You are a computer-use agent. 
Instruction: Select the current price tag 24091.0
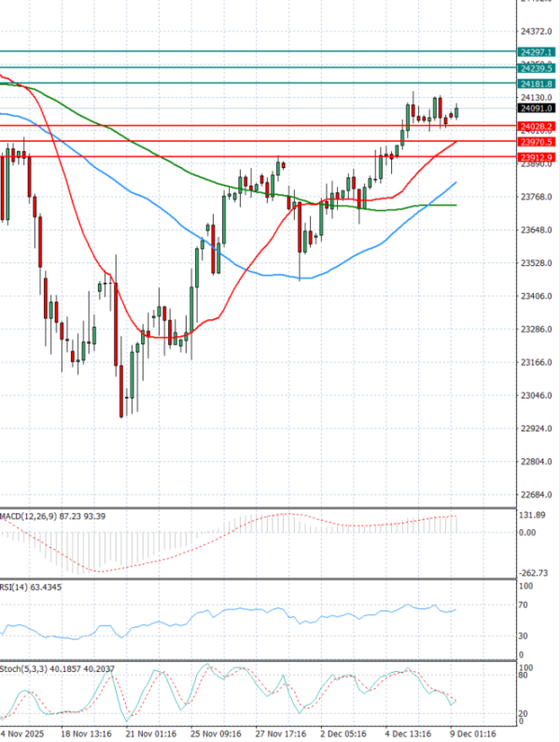click(x=538, y=108)
